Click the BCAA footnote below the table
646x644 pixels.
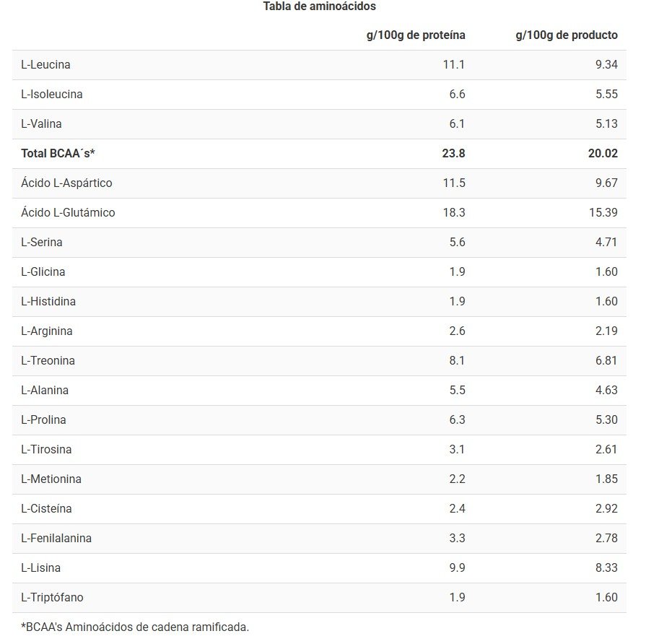(135, 627)
